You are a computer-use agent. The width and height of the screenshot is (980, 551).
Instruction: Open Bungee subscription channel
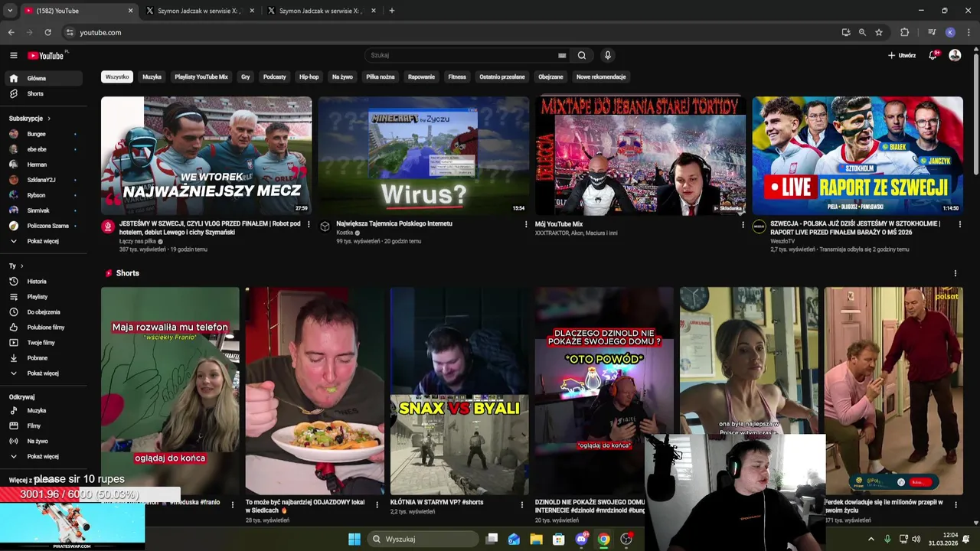click(x=44, y=134)
